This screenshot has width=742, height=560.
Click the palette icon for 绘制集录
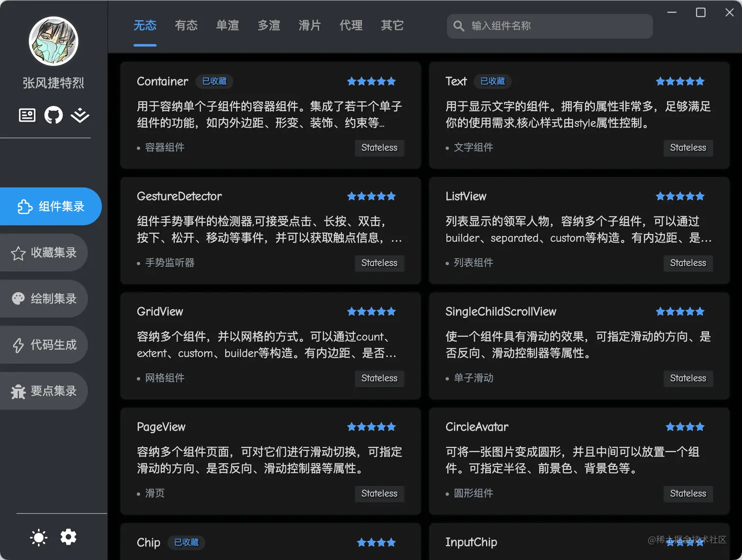pos(18,299)
